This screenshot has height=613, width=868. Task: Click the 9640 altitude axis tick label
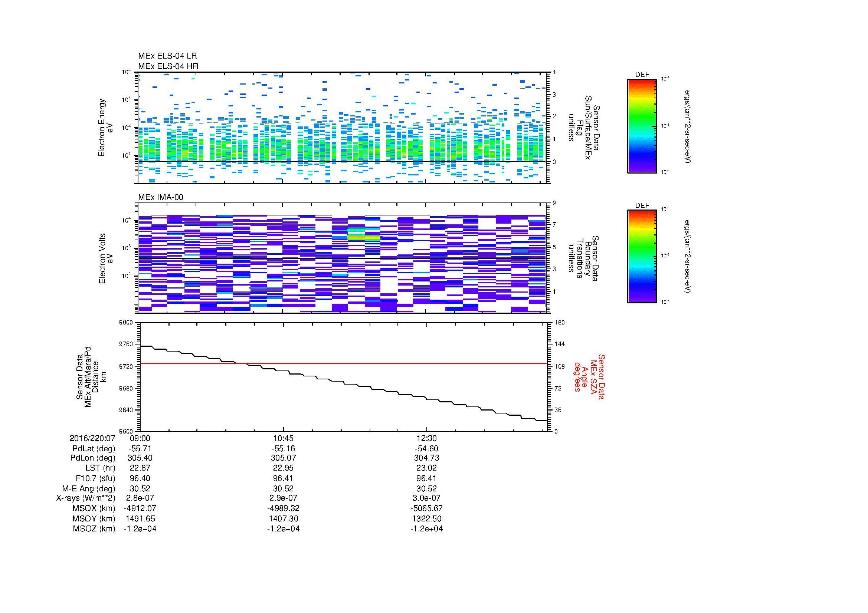(126, 410)
